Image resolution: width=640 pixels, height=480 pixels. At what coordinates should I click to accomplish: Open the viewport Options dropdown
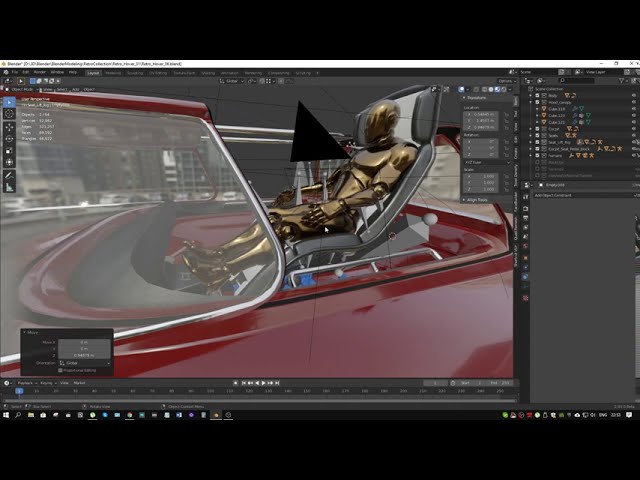(x=506, y=81)
